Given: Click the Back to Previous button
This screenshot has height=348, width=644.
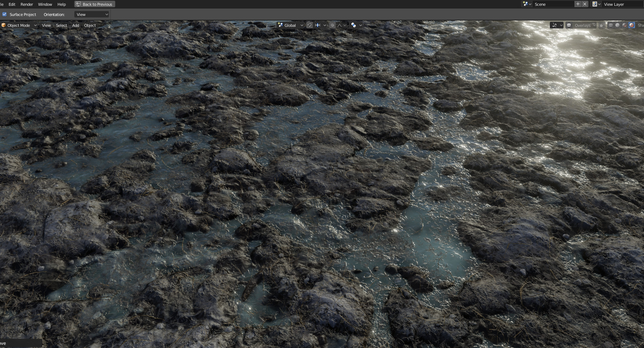Looking at the screenshot, I should coord(94,4).
